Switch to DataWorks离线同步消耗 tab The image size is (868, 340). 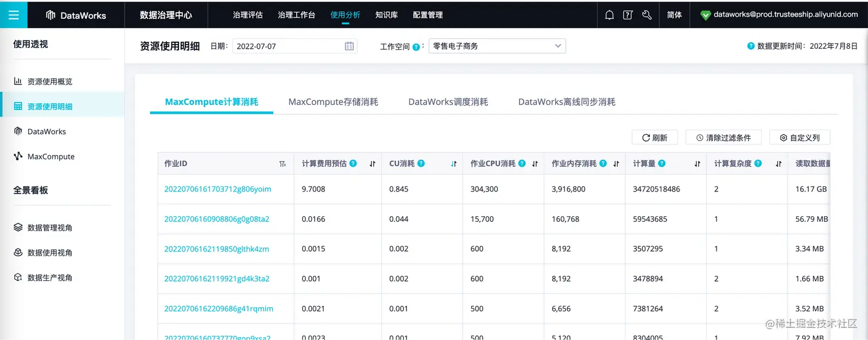point(567,102)
